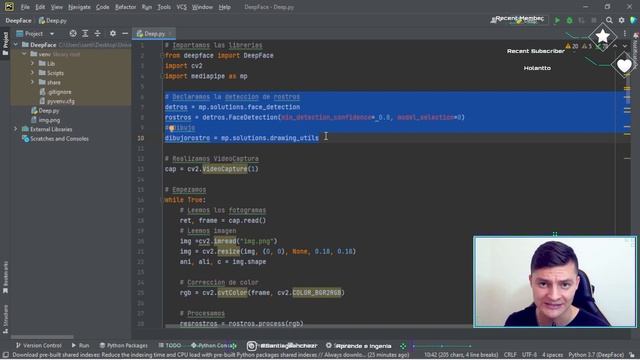
Task: Run the program with green play icon
Action: point(557,20)
